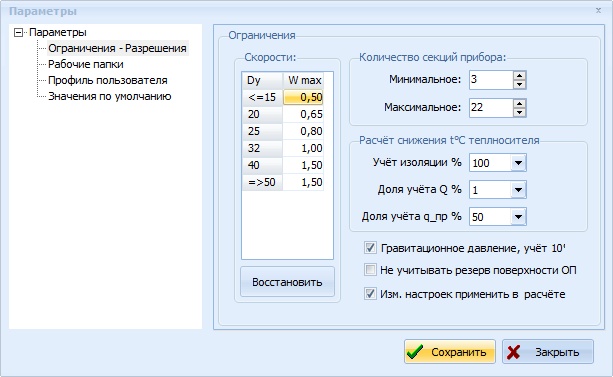Click the q_пр field showing 50
The image size is (613, 377).
pyautogui.click(x=490, y=217)
